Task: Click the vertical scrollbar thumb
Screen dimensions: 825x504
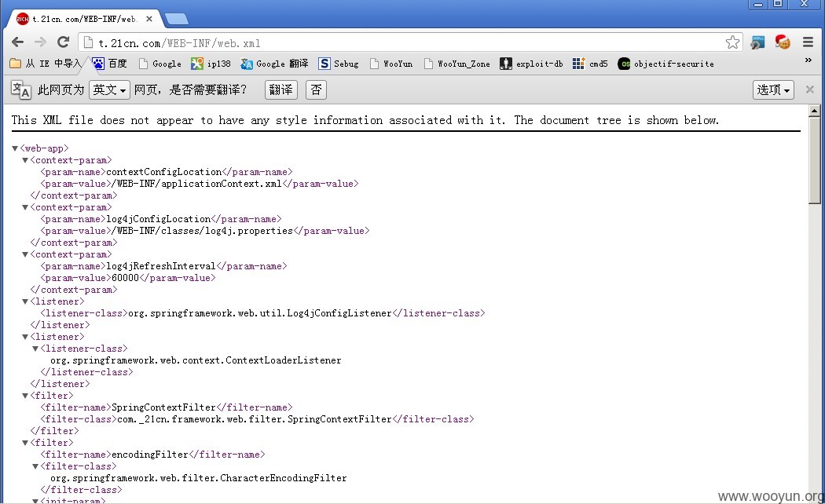Action: pyautogui.click(x=815, y=160)
